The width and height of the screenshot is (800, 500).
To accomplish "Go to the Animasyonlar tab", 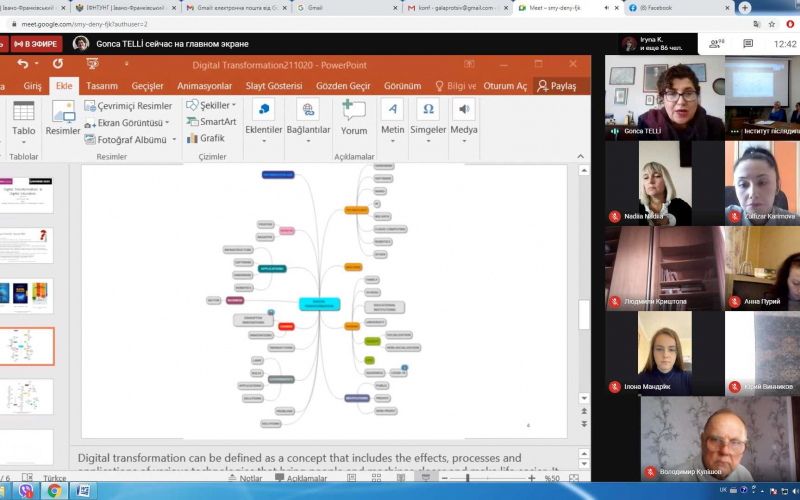I will point(205,86).
